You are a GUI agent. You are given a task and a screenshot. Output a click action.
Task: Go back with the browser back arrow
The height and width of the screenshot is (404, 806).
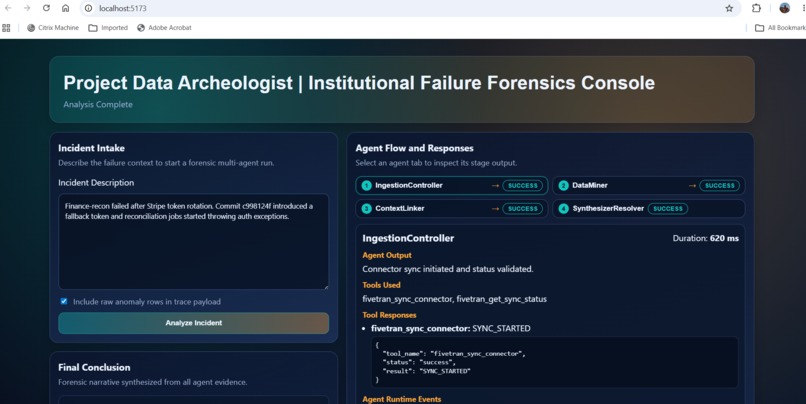tap(8, 8)
